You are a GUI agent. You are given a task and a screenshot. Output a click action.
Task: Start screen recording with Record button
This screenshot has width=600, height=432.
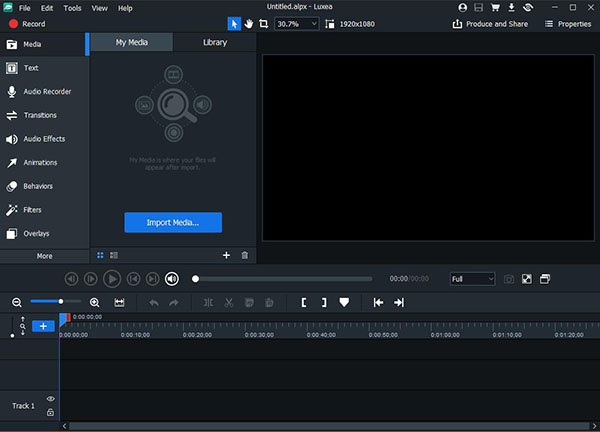tap(27, 24)
